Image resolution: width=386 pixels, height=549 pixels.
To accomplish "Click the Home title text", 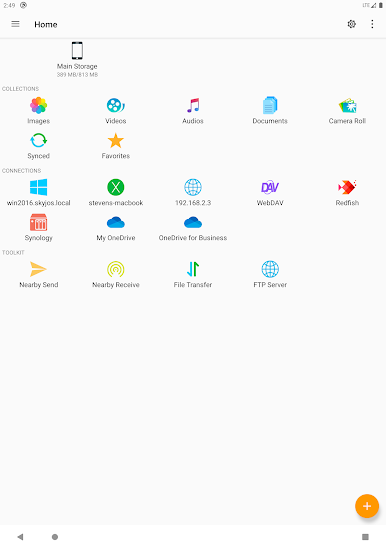I will 46,25.
